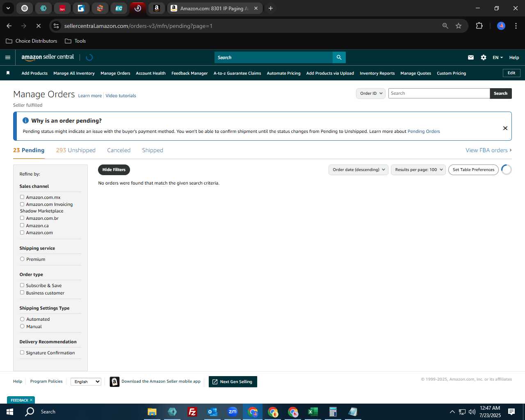The height and width of the screenshot is (420, 525).
Task: Click Set Table Preferences button
Action: pyautogui.click(x=474, y=170)
